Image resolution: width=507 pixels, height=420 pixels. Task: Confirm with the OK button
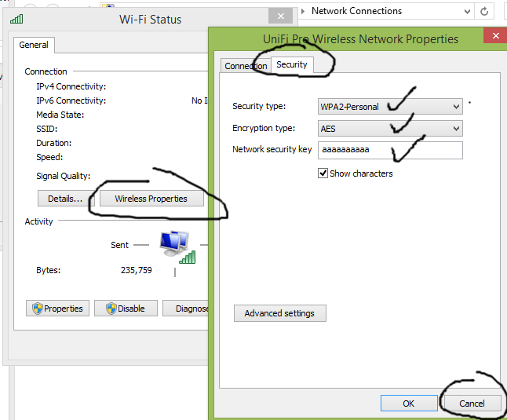pyautogui.click(x=409, y=404)
